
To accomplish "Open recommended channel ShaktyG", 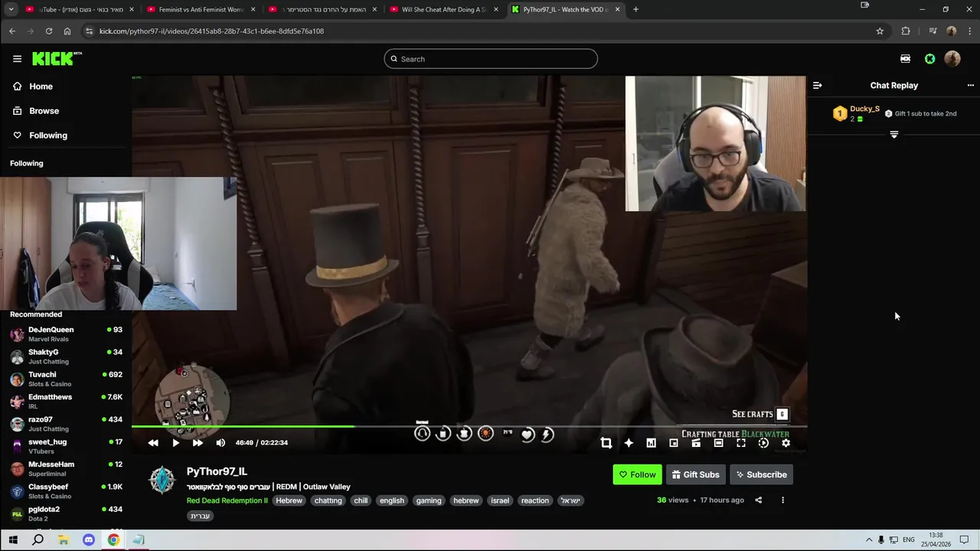I will (66, 357).
